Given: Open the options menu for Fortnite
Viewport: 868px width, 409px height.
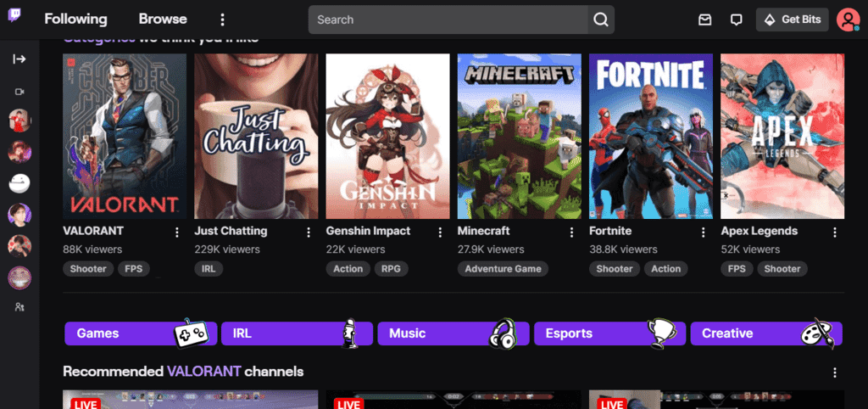Looking at the screenshot, I should [704, 233].
